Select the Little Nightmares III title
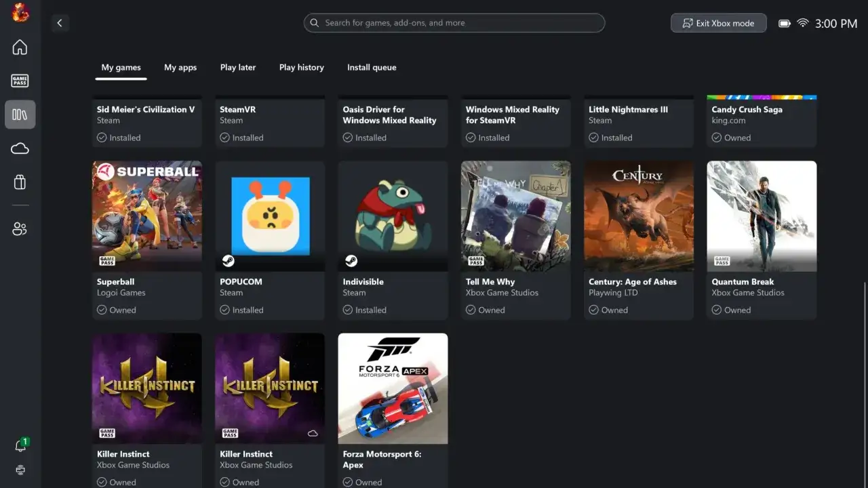 [x=628, y=109]
